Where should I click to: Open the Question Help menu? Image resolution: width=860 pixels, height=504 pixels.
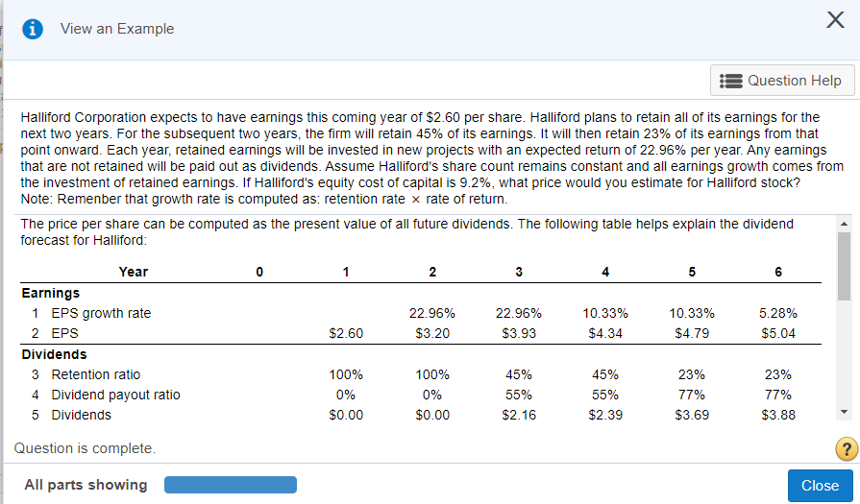click(x=782, y=81)
